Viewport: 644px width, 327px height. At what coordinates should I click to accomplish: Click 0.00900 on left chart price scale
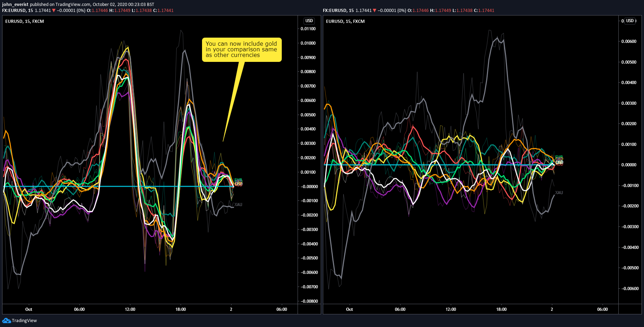tap(308, 58)
